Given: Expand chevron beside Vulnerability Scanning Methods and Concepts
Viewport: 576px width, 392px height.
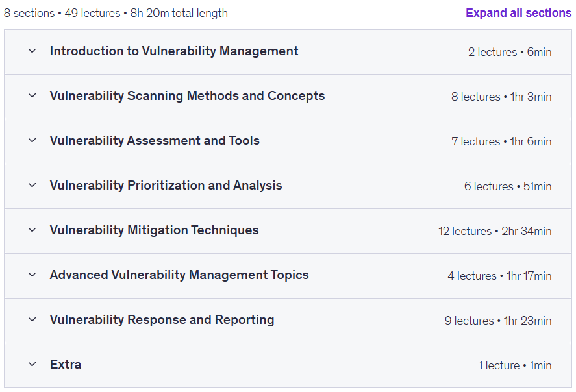Looking at the screenshot, I should [x=32, y=96].
